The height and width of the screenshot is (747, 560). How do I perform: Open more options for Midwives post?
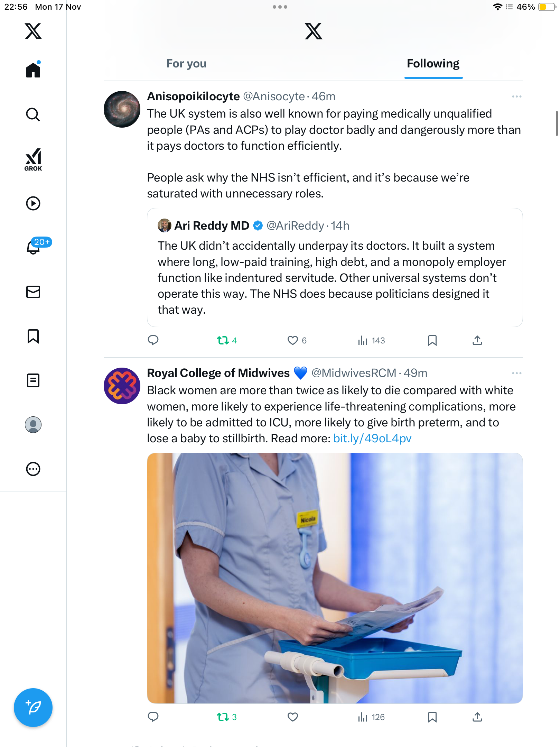(516, 373)
